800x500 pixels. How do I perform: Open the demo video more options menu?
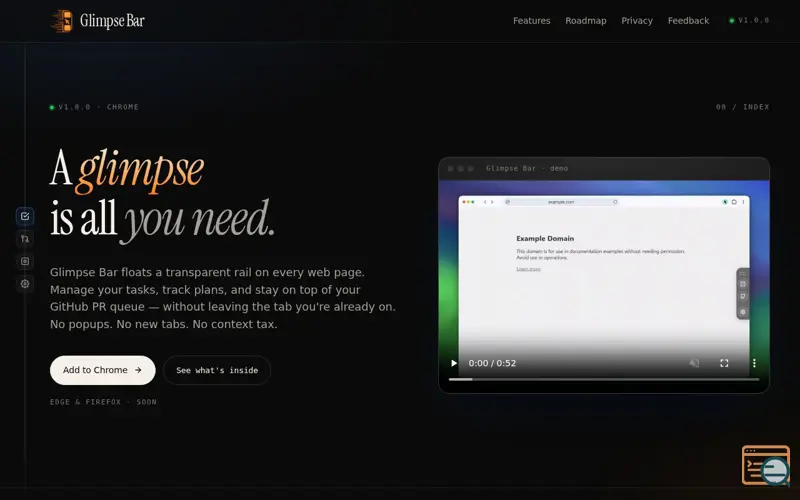tap(754, 363)
